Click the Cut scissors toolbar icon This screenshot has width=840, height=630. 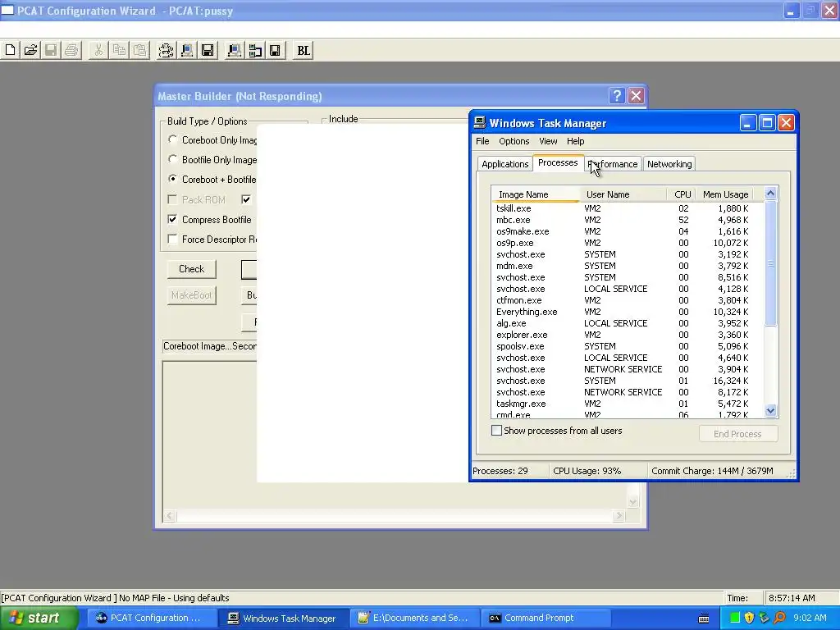98,50
